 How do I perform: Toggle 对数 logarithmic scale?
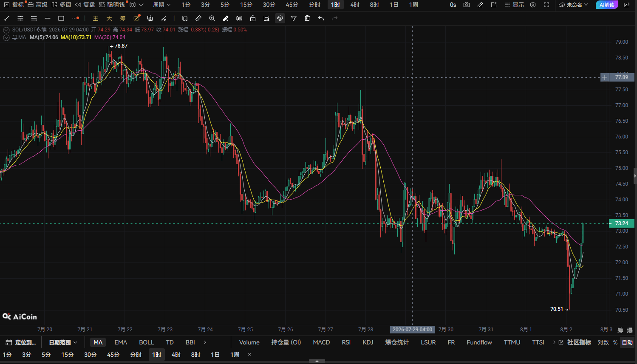point(603,342)
